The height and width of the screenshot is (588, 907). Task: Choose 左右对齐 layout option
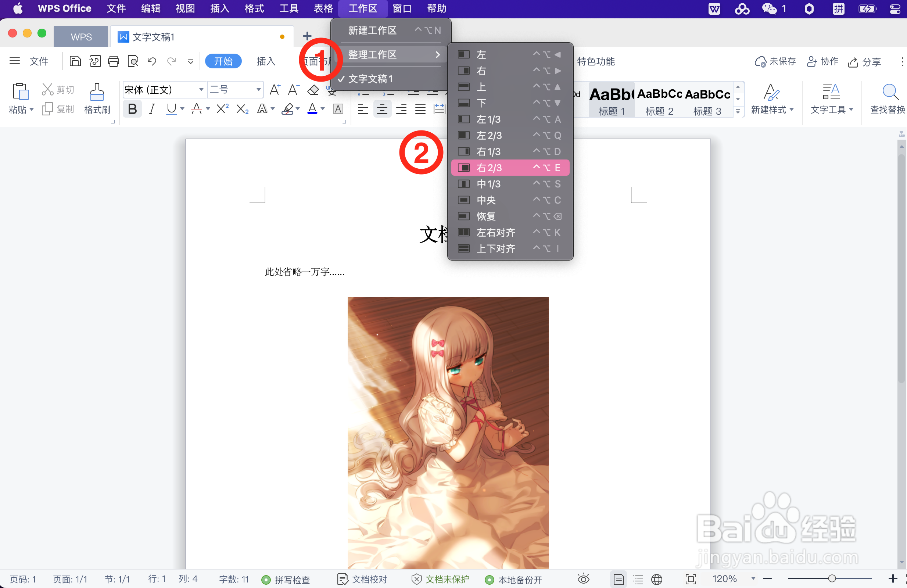click(x=510, y=233)
